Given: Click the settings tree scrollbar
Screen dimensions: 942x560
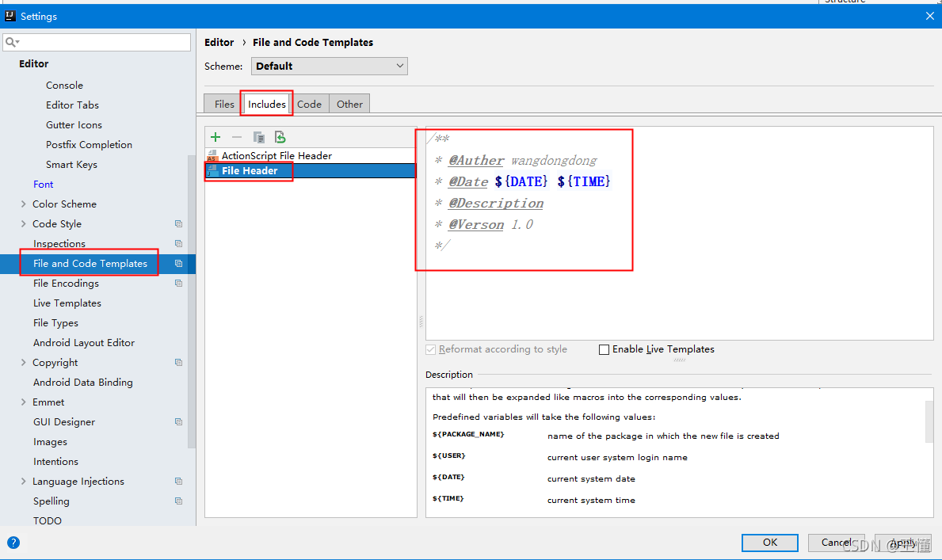Looking at the screenshot, I should pyautogui.click(x=192, y=300).
